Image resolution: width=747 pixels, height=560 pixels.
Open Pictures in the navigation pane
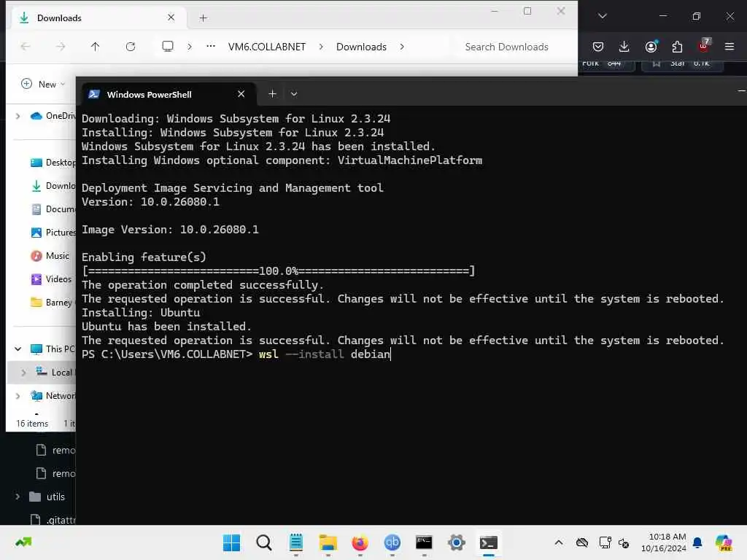[x=53, y=233]
